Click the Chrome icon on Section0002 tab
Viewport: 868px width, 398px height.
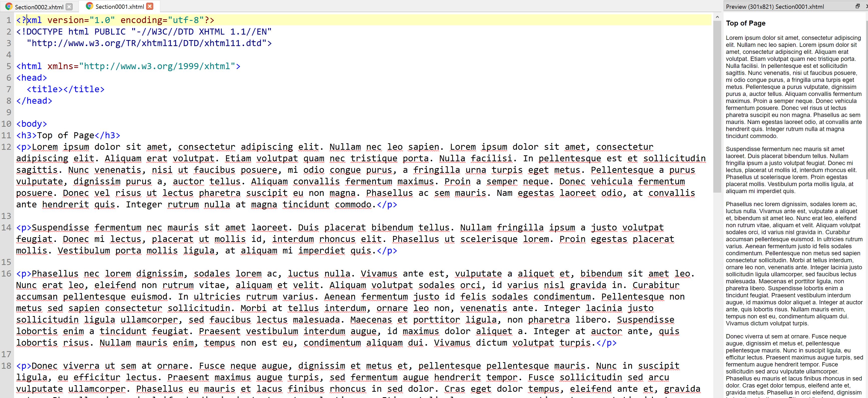point(9,7)
